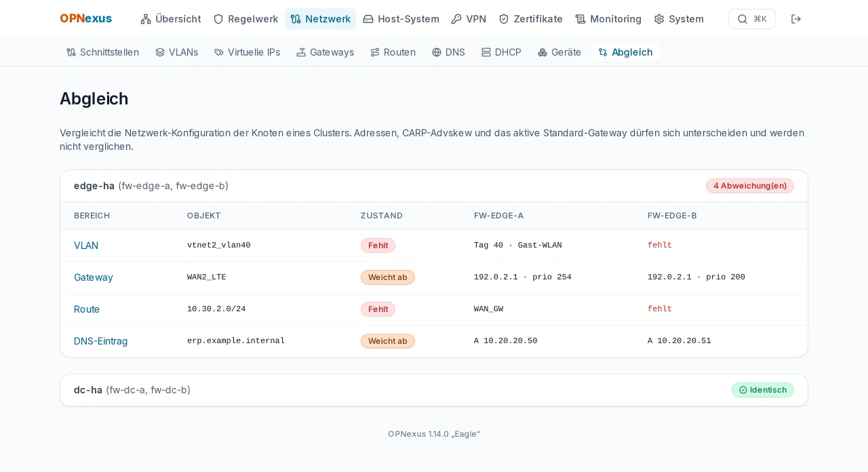Click the 'Weicht ab' badge in the Gateway row

pyautogui.click(x=388, y=277)
